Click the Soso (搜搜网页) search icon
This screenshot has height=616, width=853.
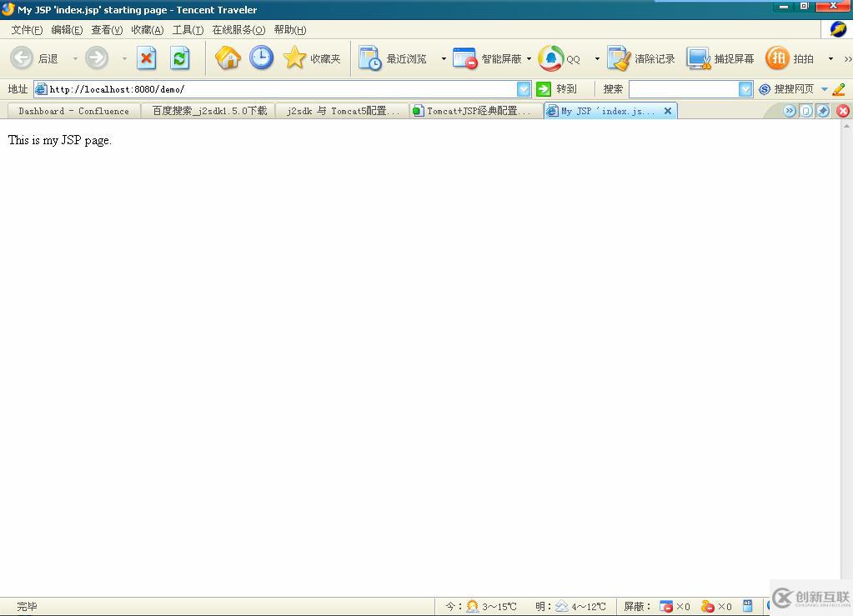click(x=765, y=89)
